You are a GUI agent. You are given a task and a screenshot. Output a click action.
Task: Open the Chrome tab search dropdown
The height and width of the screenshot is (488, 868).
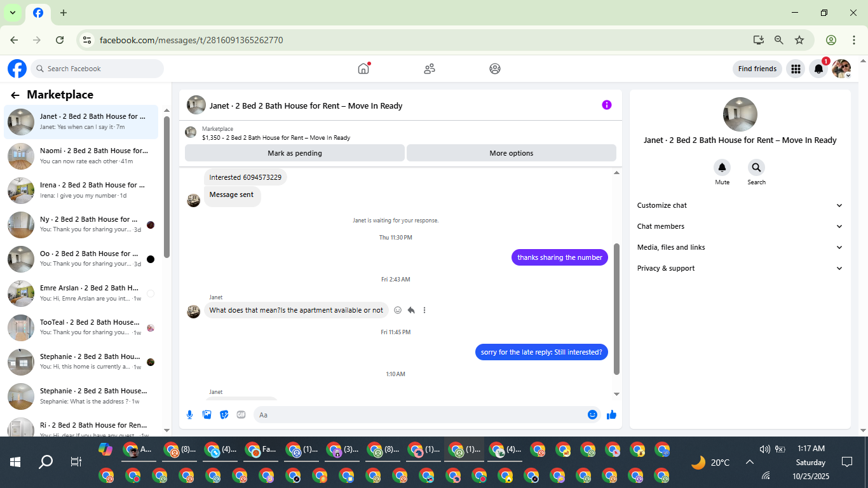point(12,13)
